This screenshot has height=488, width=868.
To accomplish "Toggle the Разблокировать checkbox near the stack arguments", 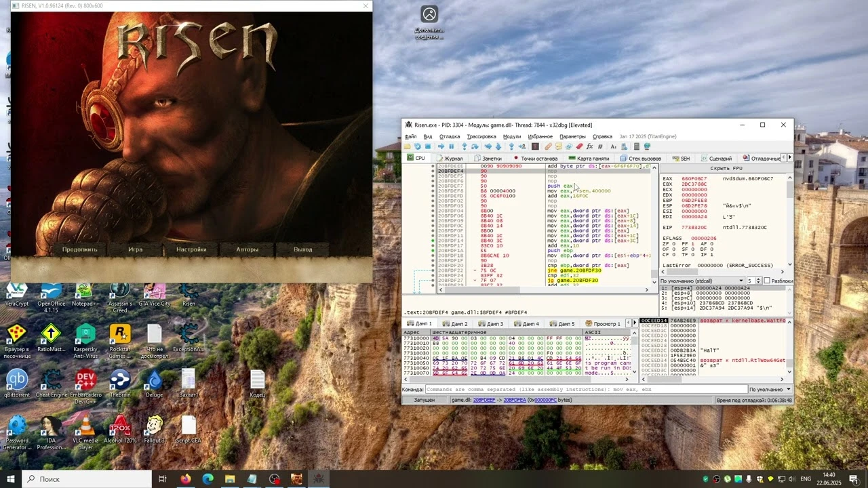I will point(766,280).
